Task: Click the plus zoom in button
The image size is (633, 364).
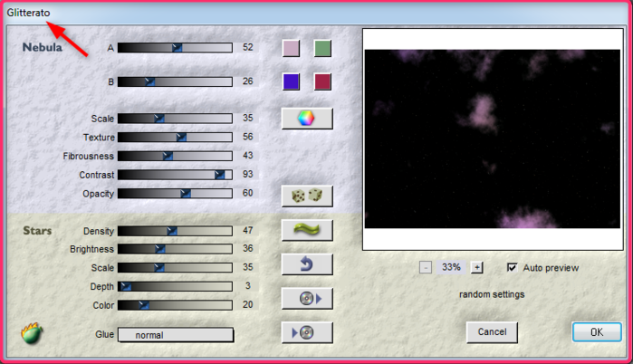Action: coord(476,267)
